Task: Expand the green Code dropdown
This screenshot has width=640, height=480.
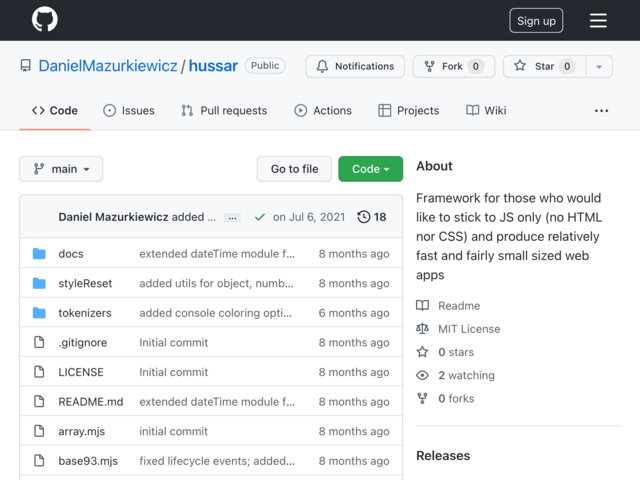Action: tap(371, 169)
